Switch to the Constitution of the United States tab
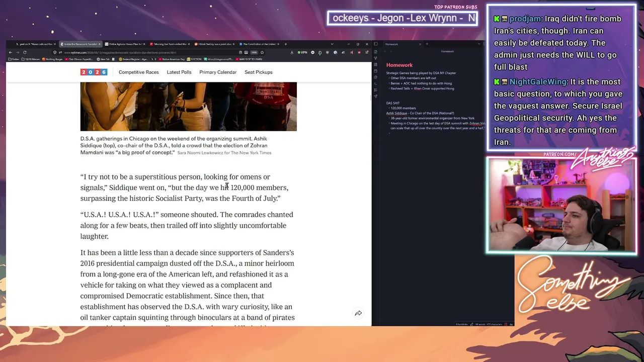 tap(259, 44)
